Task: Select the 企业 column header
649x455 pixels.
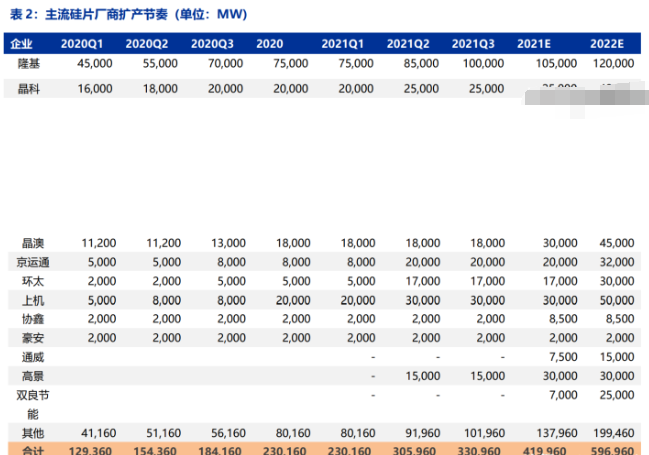Action: point(22,44)
